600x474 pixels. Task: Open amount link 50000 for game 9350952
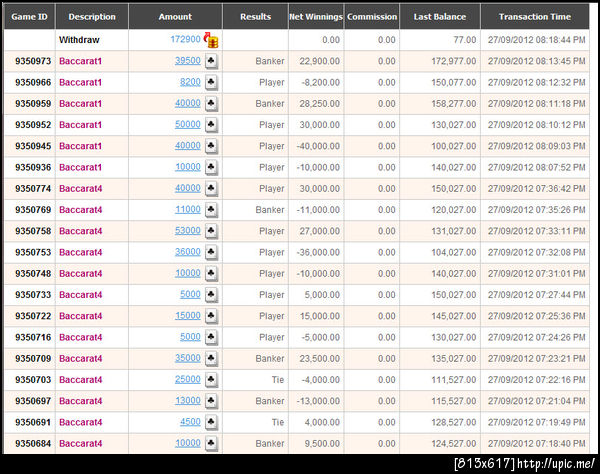(x=188, y=124)
